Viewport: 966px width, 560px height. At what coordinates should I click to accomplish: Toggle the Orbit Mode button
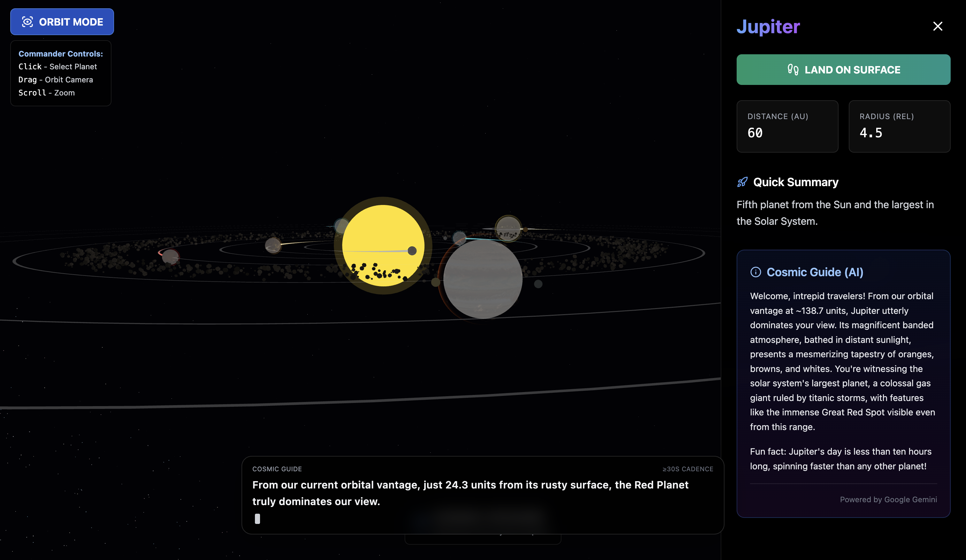(62, 22)
